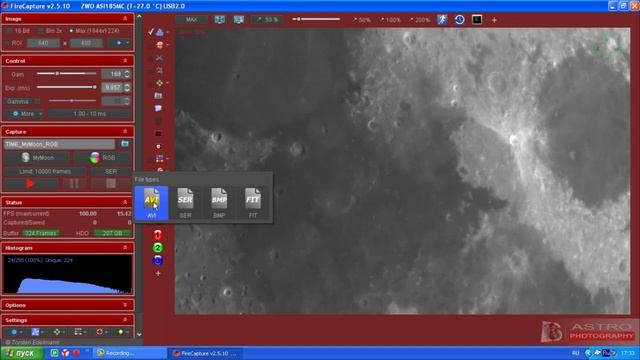Click the monitor display icon in the top toolbar
This screenshot has height=360, width=640.
click(x=239, y=20)
